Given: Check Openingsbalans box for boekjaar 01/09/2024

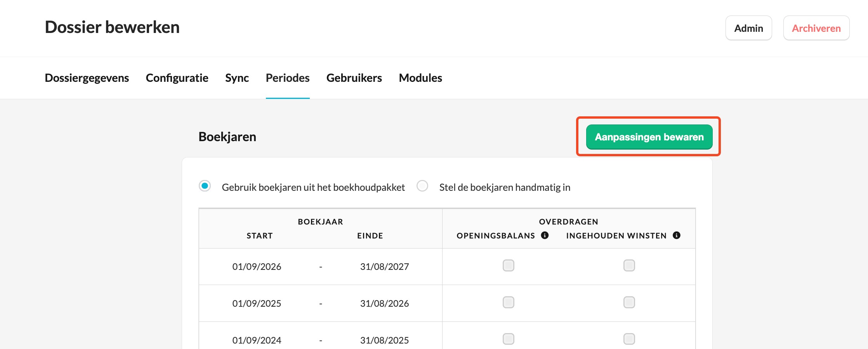Looking at the screenshot, I should click(508, 339).
